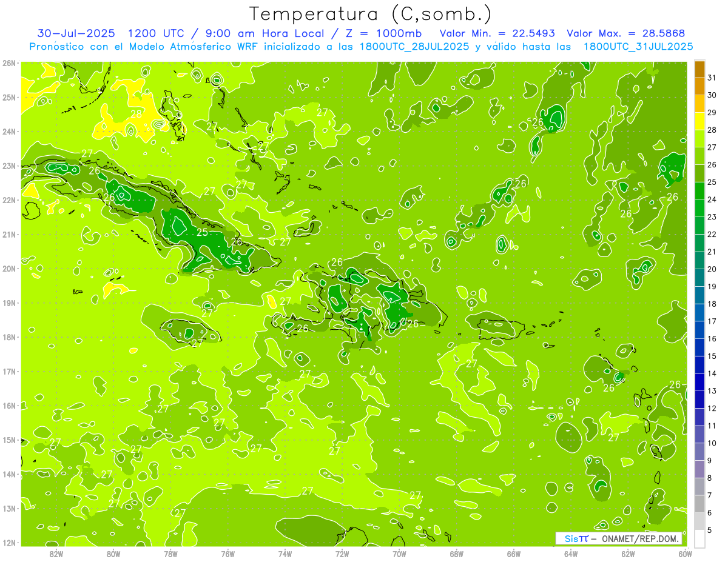Click the "28" contour label near the Bahamas
728x562 pixels.
click(x=136, y=113)
